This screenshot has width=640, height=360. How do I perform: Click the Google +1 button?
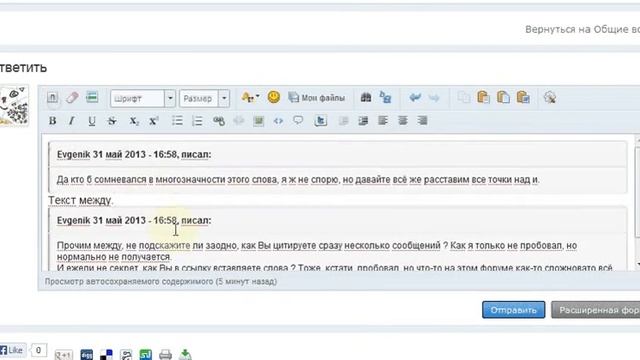63,355
